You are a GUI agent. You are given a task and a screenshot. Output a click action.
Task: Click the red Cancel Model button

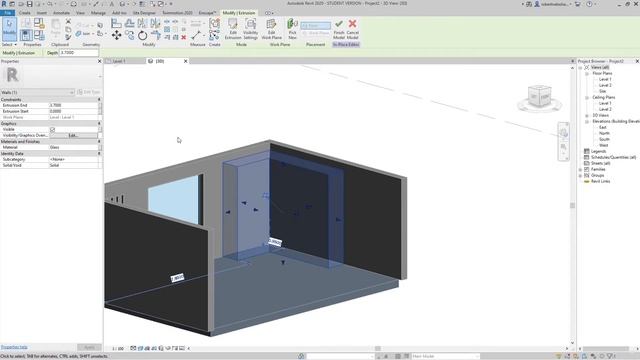(x=353, y=29)
